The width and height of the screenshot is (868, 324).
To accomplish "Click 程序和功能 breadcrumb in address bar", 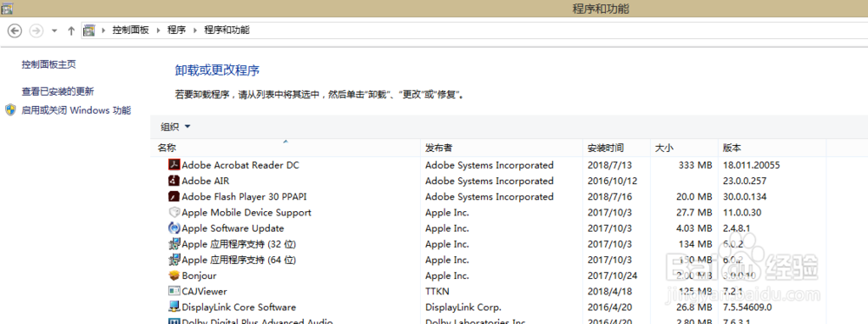I will point(227,30).
